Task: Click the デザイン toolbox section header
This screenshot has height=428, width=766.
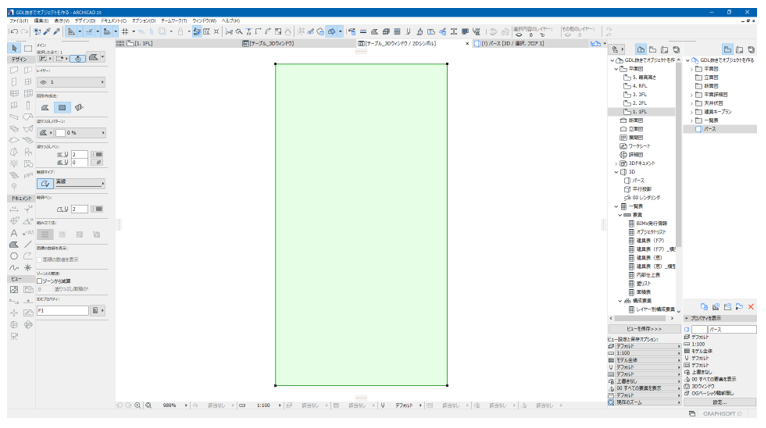Action: [x=20, y=59]
